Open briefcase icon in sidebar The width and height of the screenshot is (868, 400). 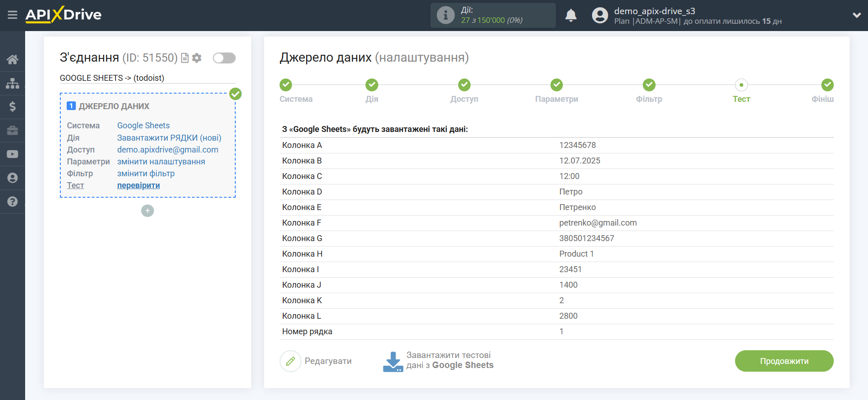tap(12, 131)
